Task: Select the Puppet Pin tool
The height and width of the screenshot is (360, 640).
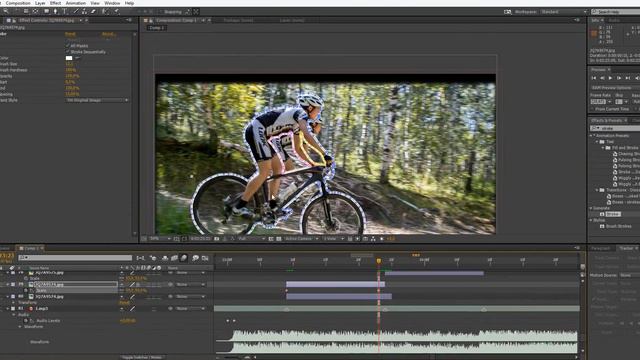Action: coord(116,11)
